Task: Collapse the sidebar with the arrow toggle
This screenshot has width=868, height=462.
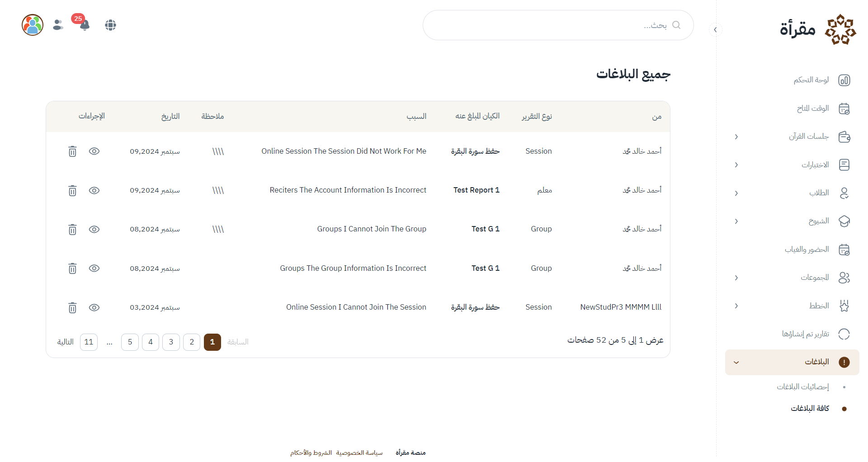Action: 715,30
